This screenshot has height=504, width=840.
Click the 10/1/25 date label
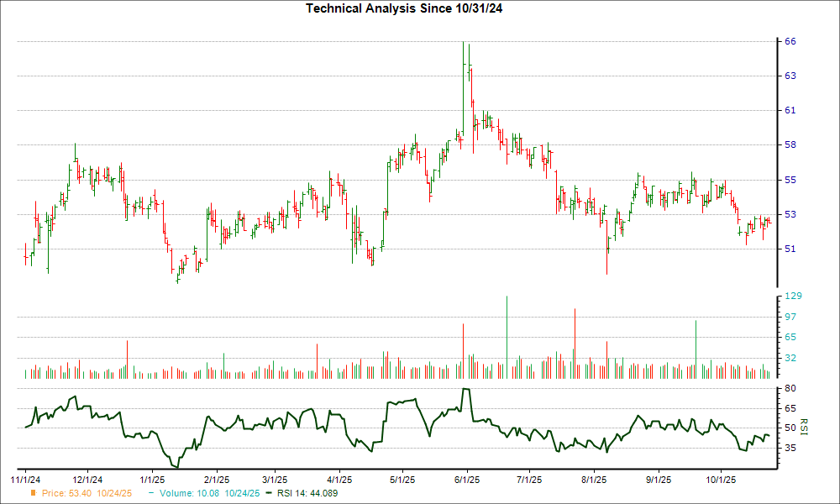click(x=720, y=480)
